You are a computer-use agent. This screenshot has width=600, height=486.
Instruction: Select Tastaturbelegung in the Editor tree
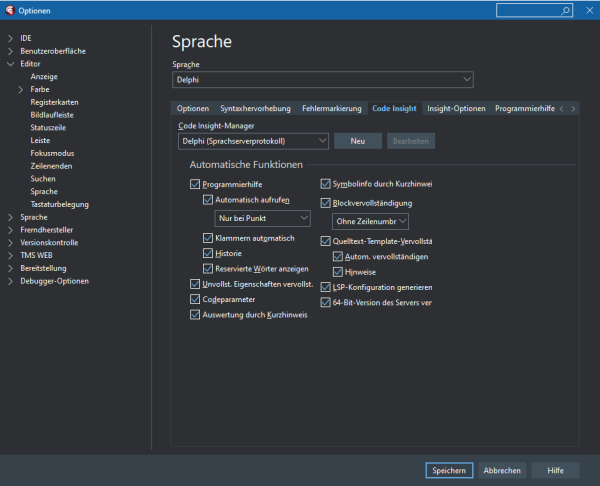(x=59, y=204)
